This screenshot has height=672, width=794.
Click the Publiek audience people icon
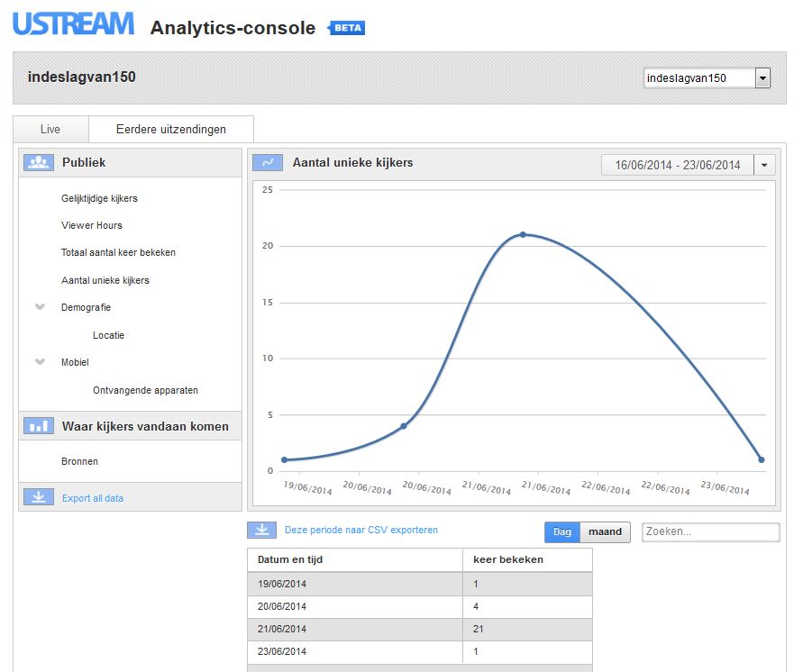(39, 162)
